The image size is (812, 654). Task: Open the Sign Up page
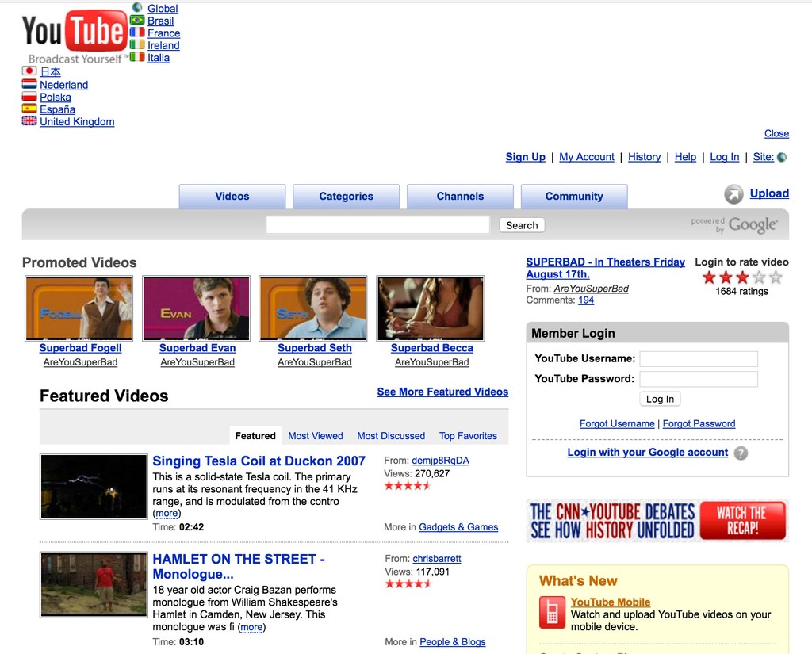click(525, 156)
